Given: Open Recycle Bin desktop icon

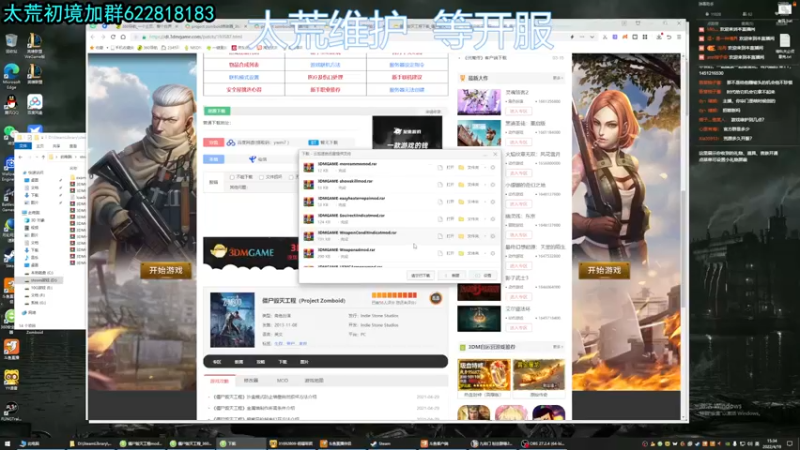Looking at the screenshot, I should pos(11,43).
